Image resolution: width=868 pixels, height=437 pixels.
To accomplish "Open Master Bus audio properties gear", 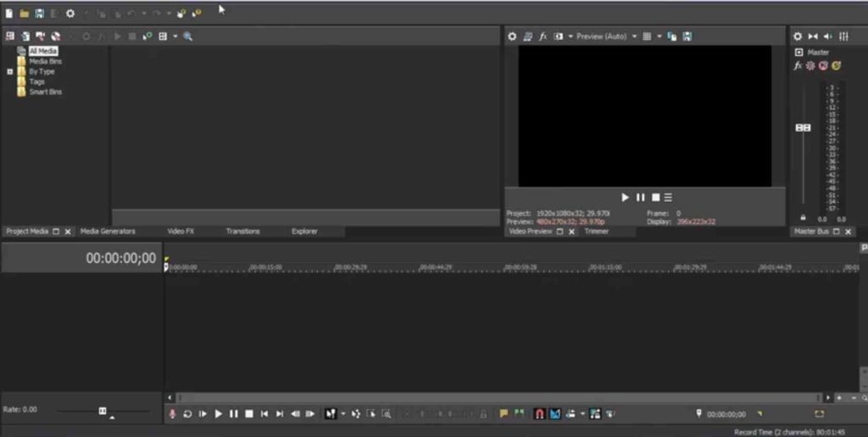I will tap(797, 36).
